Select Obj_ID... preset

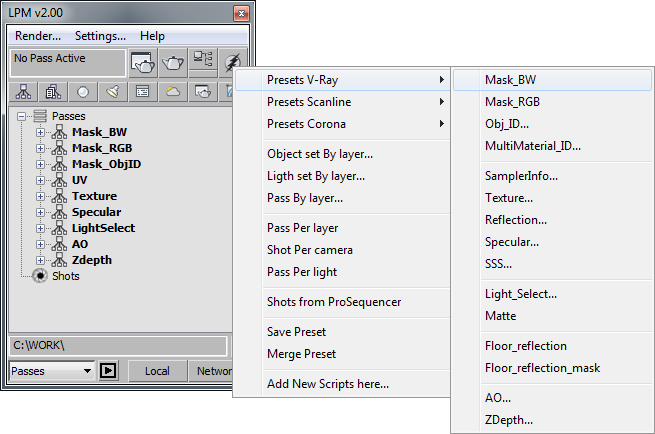click(552, 124)
